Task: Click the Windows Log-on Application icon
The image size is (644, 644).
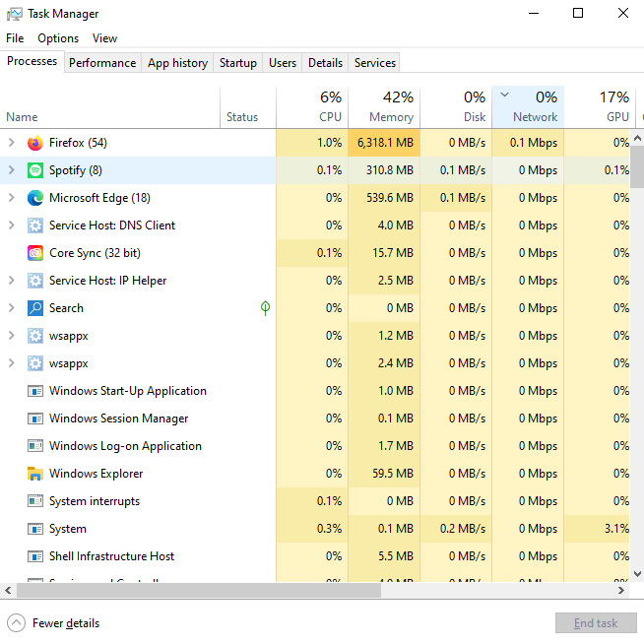Action: pyautogui.click(x=35, y=446)
